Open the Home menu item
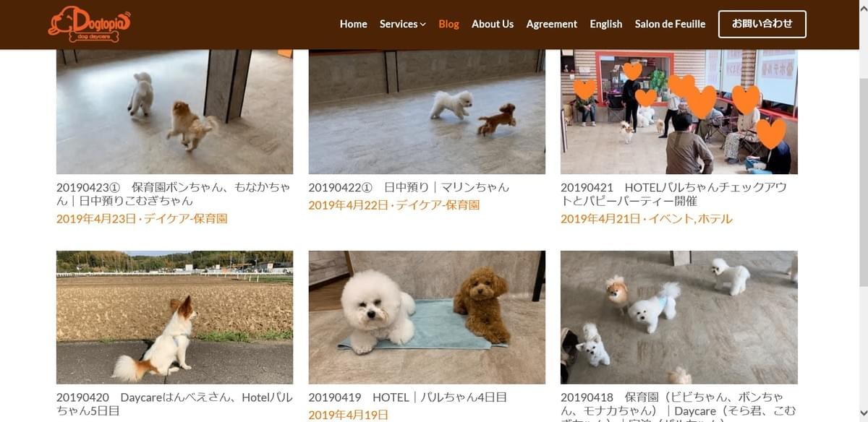Screen dimensions: 868x422 coord(354,24)
